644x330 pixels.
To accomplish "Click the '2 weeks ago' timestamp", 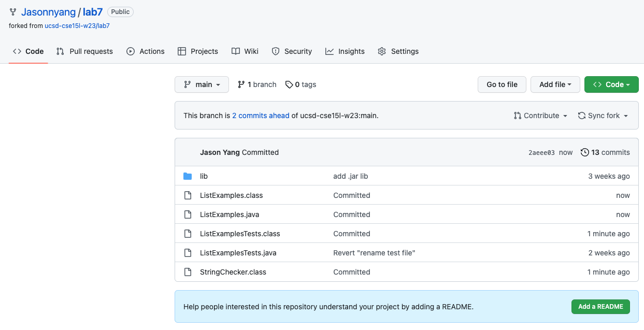I will 609,253.
